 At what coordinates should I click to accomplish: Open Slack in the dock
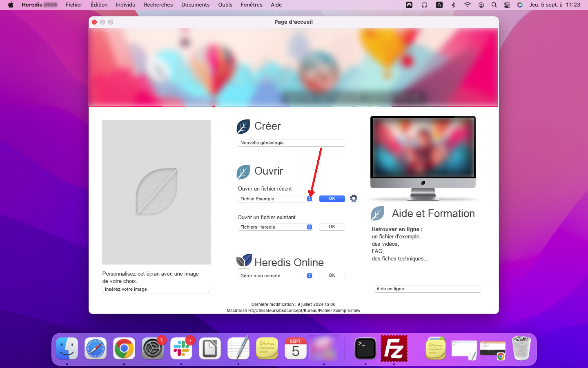tap(181, 348)
